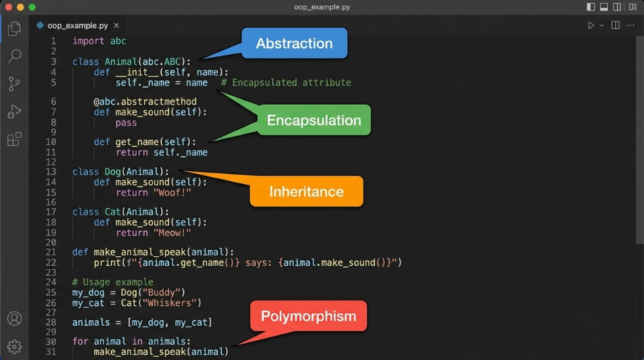This screenshot has height=360, width=644.
Task: Click the window close red button
Action: point(9,7)
